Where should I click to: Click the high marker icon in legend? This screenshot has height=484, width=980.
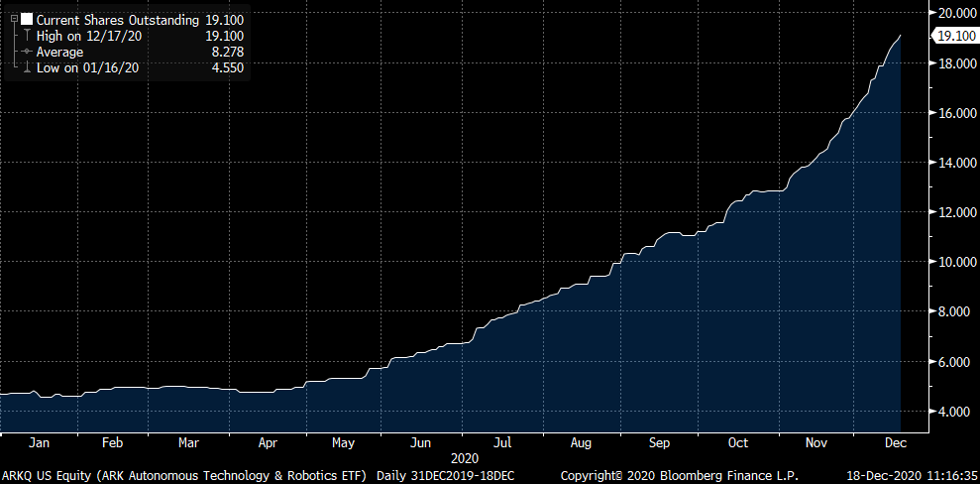(26, 37)
